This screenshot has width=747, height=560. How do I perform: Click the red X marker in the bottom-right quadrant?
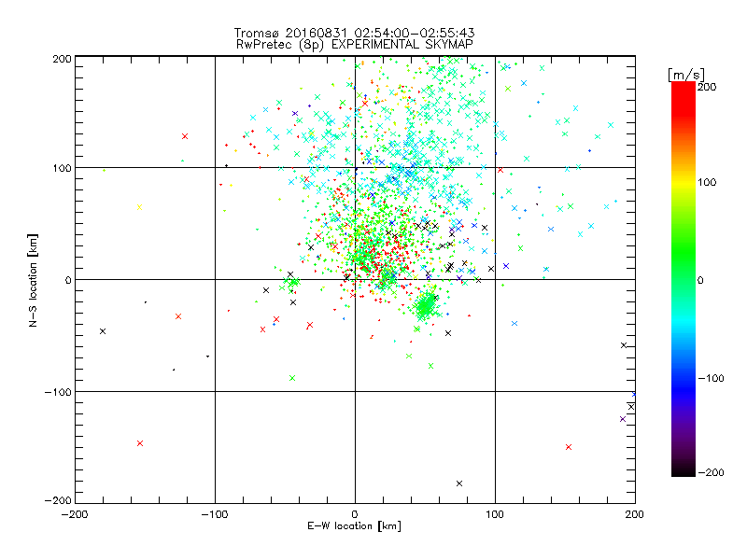coord(569,447)
